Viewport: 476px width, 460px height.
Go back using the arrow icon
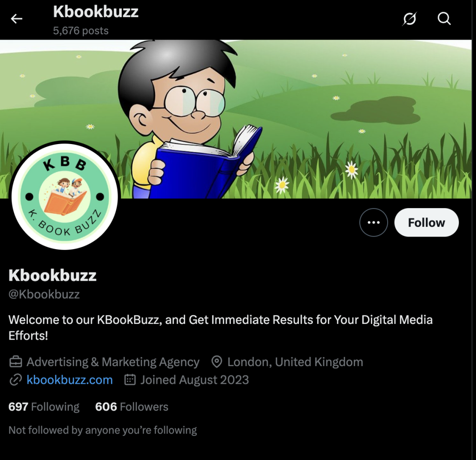tap(16, 19)
